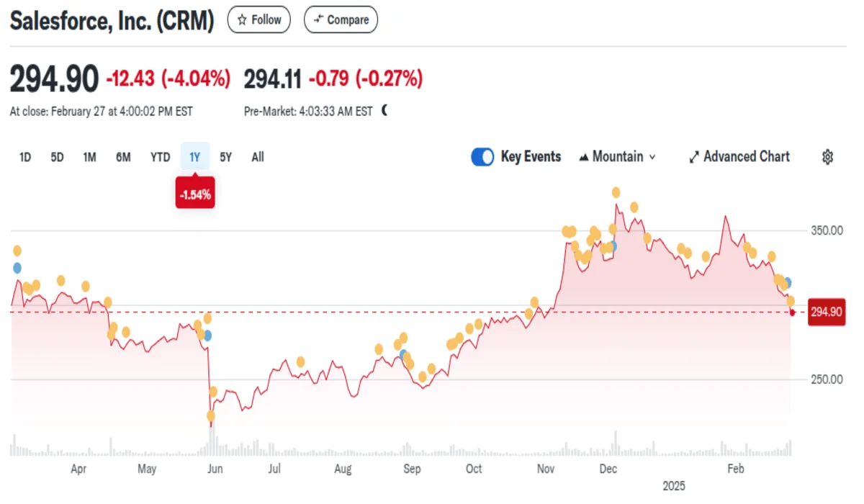Image resolution: width=864 pixels, height=504 pixels.
Task: Open the dropdown chevron beside Mountain
Action: [x=652, y=157]
